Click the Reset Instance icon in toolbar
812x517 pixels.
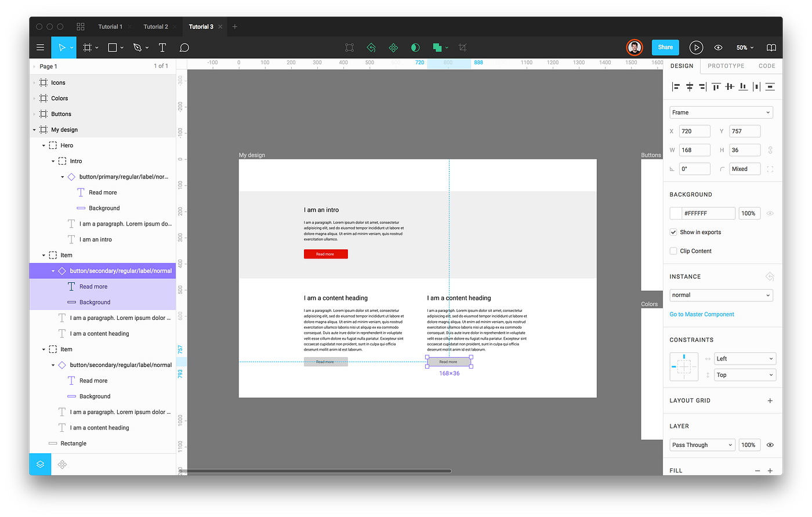[371, 48]
